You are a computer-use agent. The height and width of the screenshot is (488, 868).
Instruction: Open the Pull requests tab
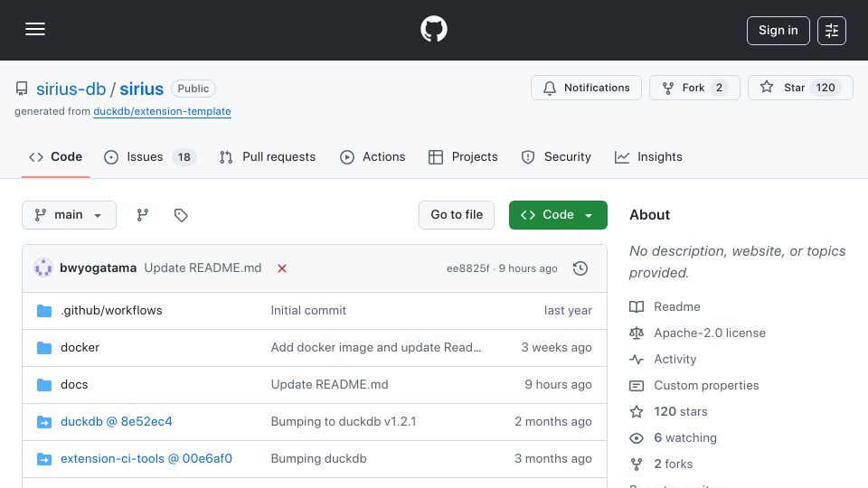(x=268, y=157)
